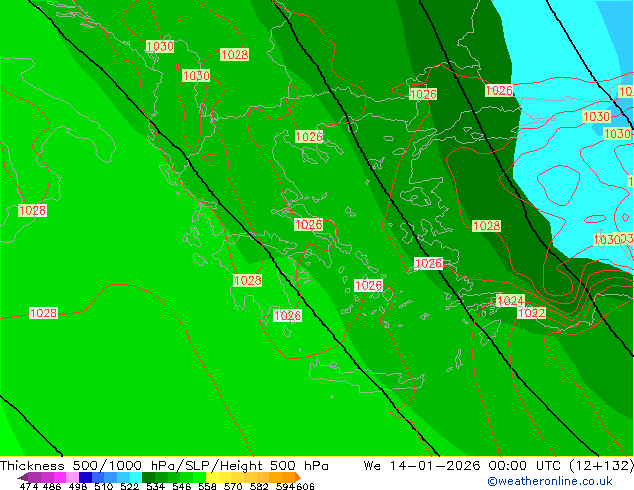
Task: Click the orange right arrow end of legend
Action: coord(298,477)
